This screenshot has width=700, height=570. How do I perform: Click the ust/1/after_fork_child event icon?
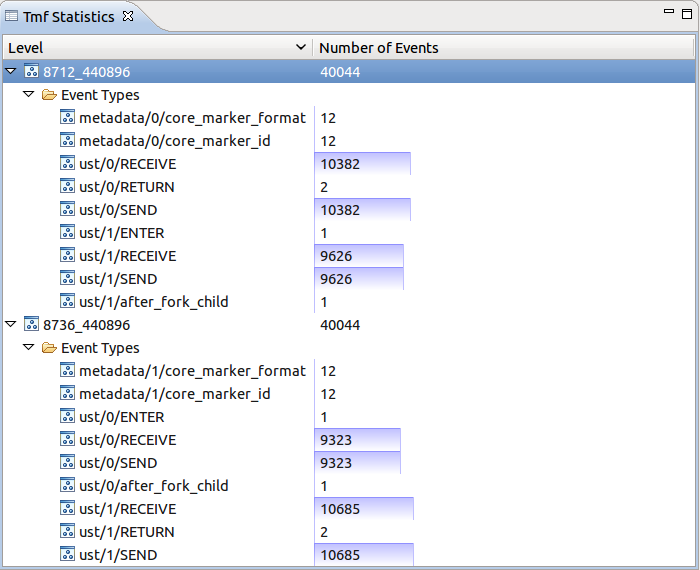coord(67,302)
